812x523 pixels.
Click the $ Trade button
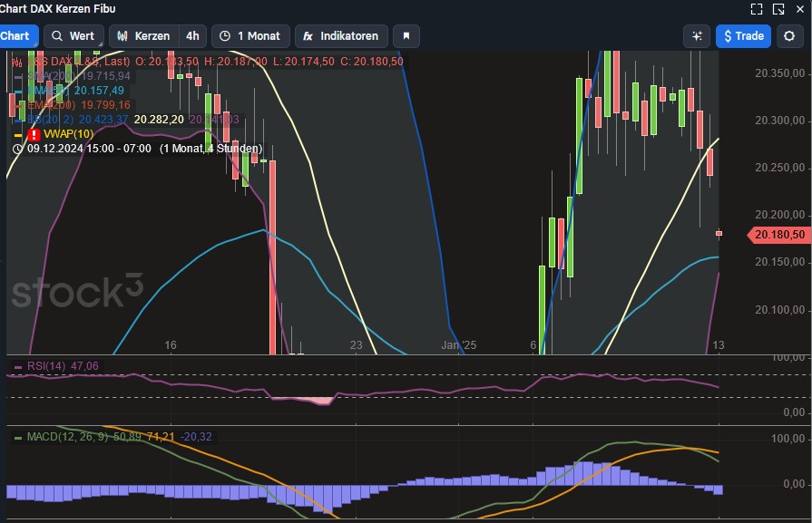point(743,36)
